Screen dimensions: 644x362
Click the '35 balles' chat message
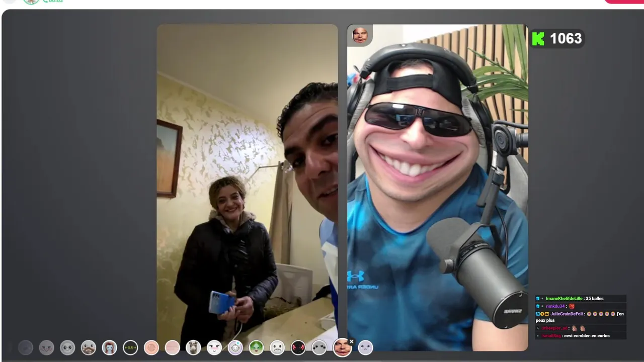click(595, 299)
